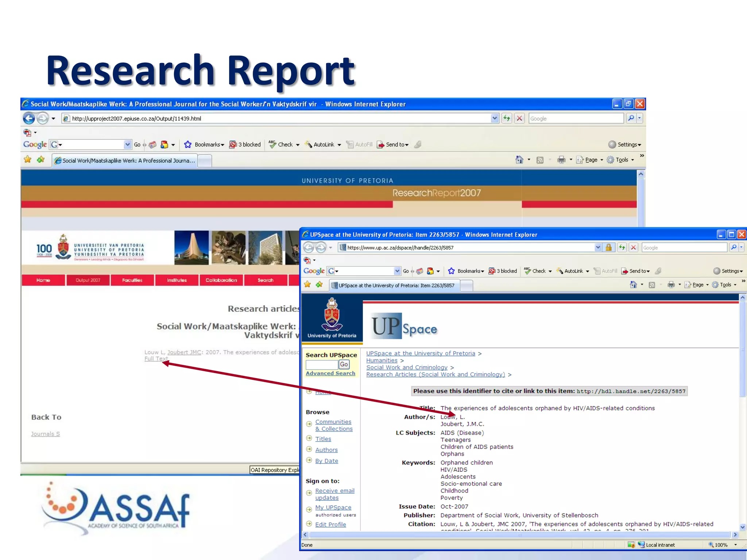Open address bar dropdown in UPSpace window
Image resolution: width=747 pixels, height=560 pixels.
pyautogui.click(x=598, y=248)
